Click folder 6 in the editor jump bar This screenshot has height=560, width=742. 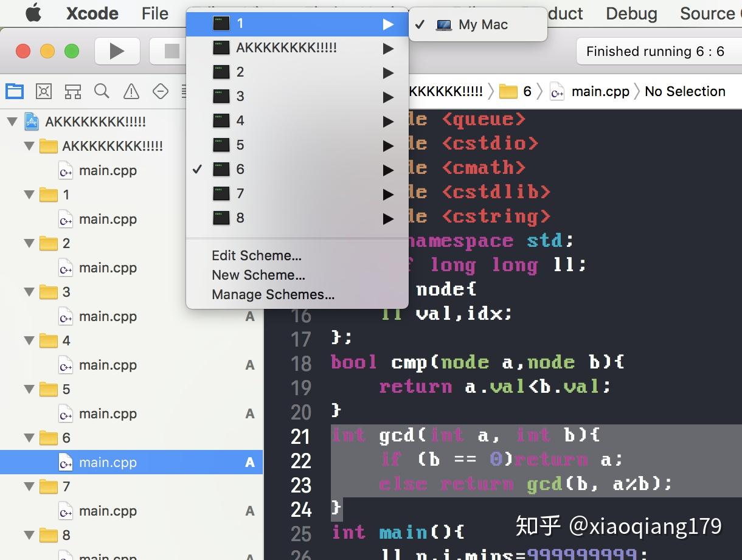[x=515, y=91]
